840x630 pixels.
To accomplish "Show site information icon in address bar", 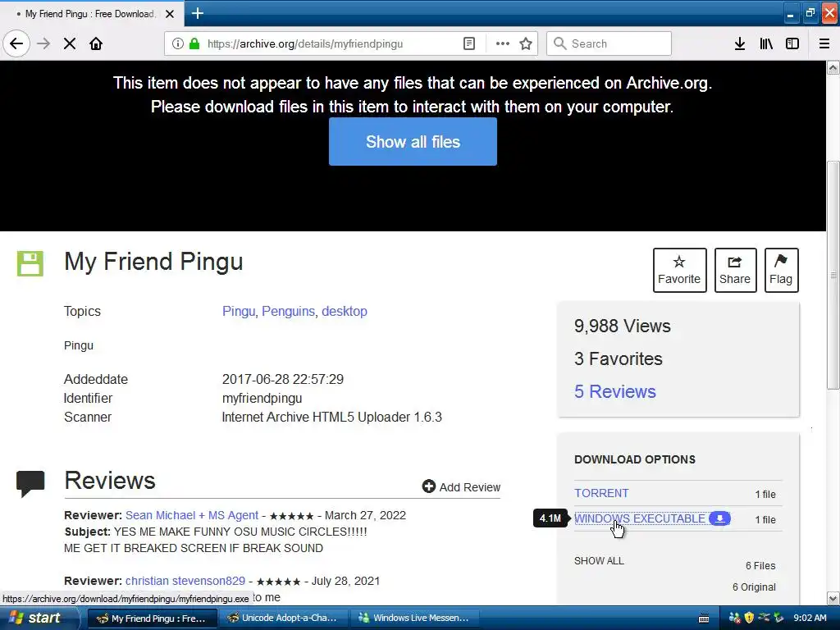I will coord(177,43).
